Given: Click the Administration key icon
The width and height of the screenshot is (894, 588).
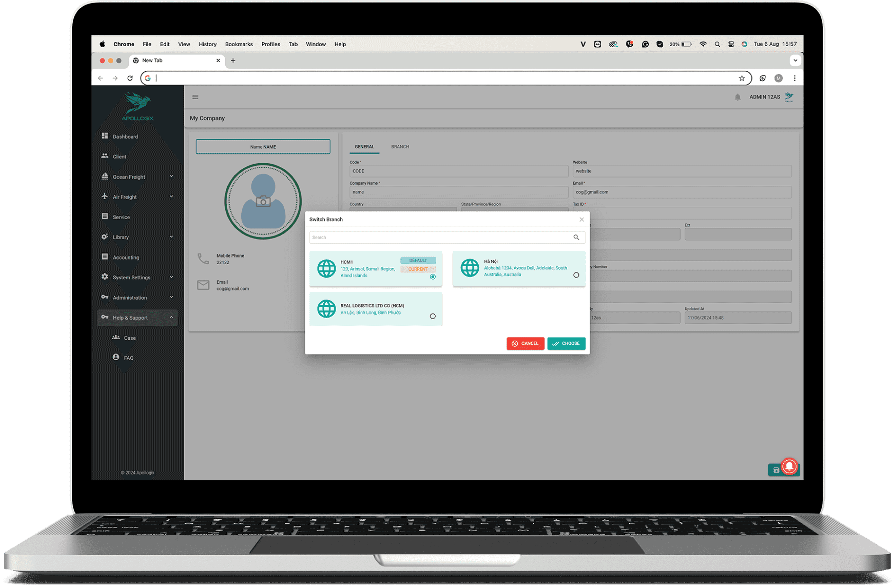Looking at the screenshot, I should (x=105, y=298).
